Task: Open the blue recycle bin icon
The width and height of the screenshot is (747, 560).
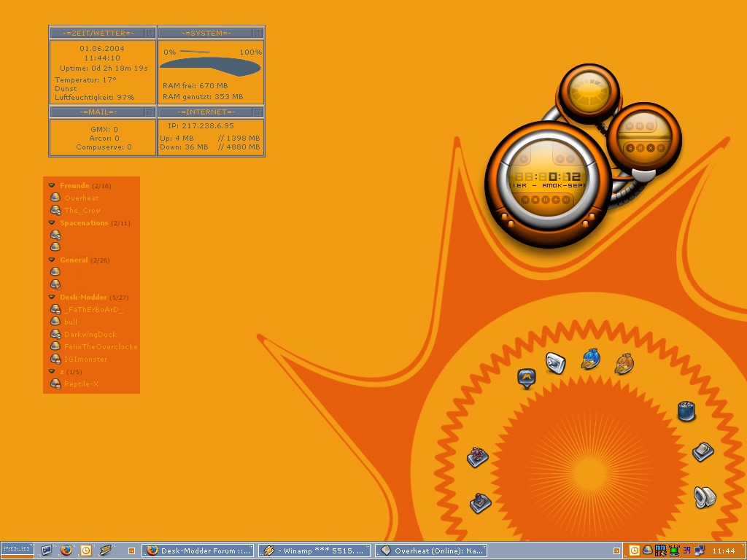Action: pyautogui.click(x=686, y=411)
